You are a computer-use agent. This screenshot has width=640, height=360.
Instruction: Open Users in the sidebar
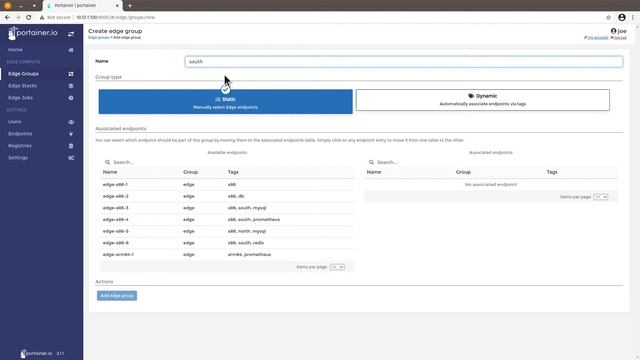pos(15,122)
